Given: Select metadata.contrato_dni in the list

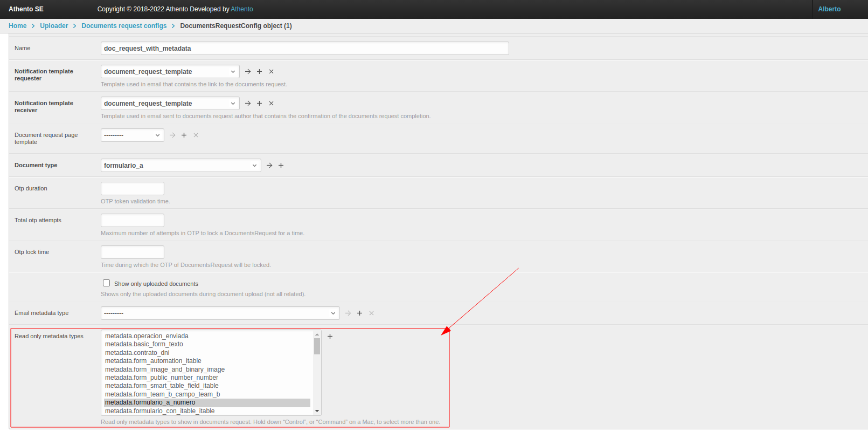Looking at the screenshot, I should click(137, 353).
